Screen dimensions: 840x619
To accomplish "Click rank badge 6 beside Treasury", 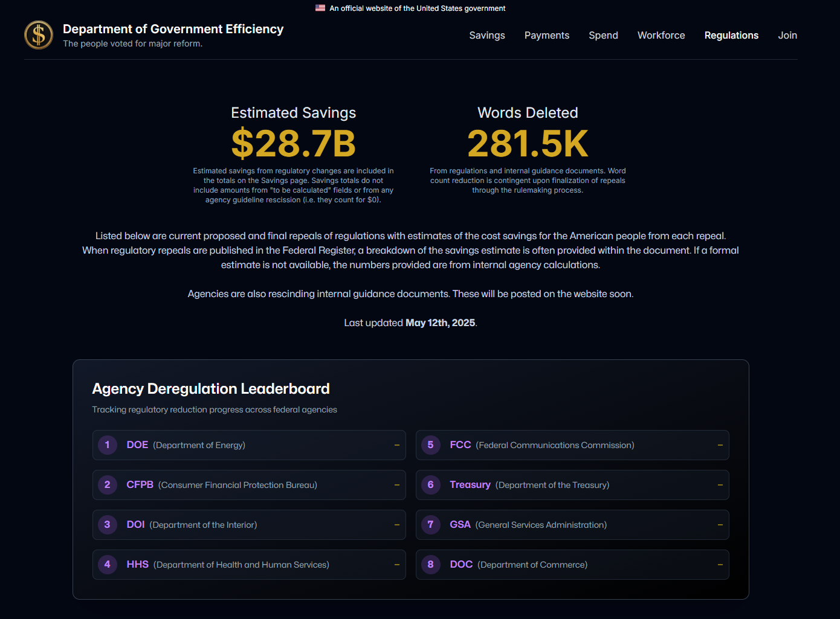I will click(431, 485).
